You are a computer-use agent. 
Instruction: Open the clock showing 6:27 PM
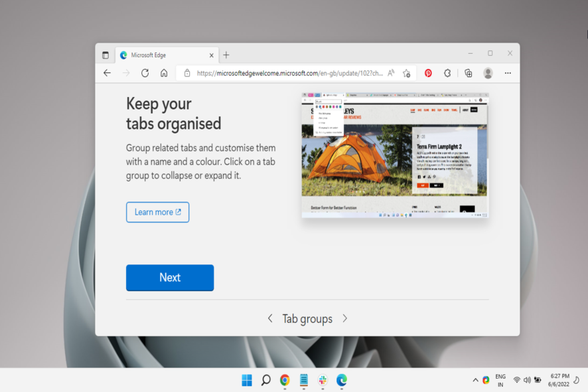(559, 380)
